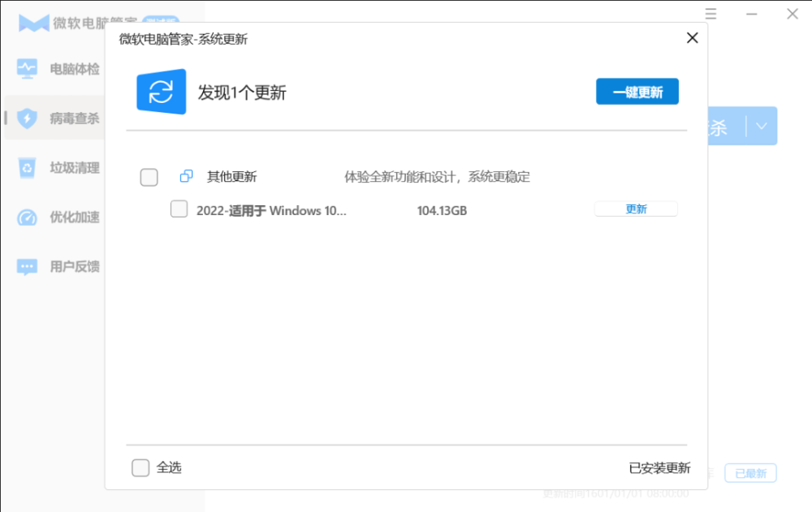Open the 垃圾清理 sidebar tab
This screenshot has width=812, height=512.
[x=74, y=168]
